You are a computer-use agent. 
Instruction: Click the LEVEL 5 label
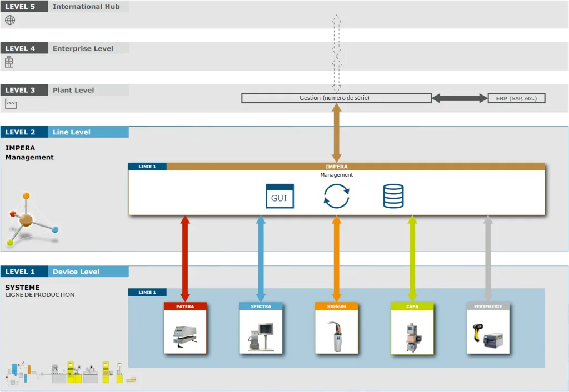pos(24,6)
